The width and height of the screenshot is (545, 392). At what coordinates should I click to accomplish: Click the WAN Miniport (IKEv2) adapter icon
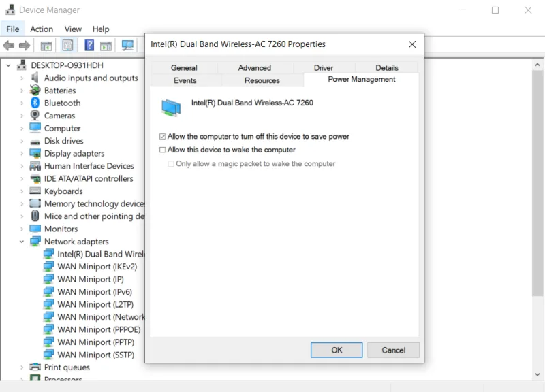click(x=48, y=267)
